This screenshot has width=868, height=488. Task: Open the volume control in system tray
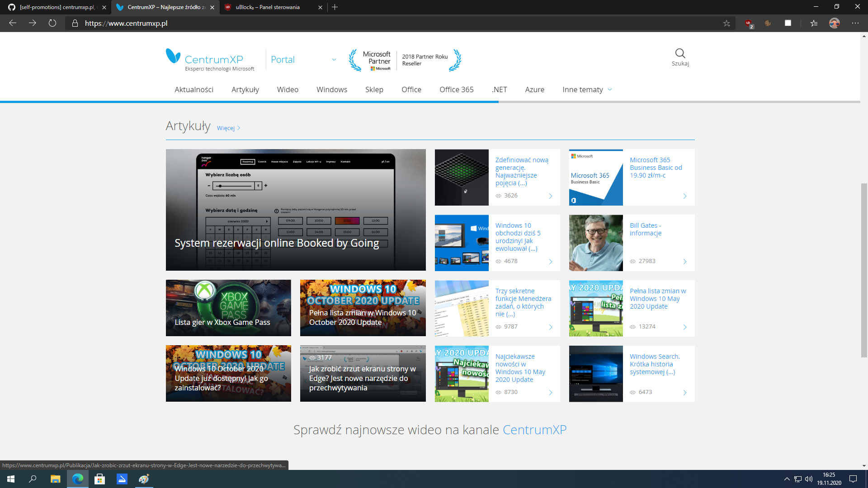[809, 479]
